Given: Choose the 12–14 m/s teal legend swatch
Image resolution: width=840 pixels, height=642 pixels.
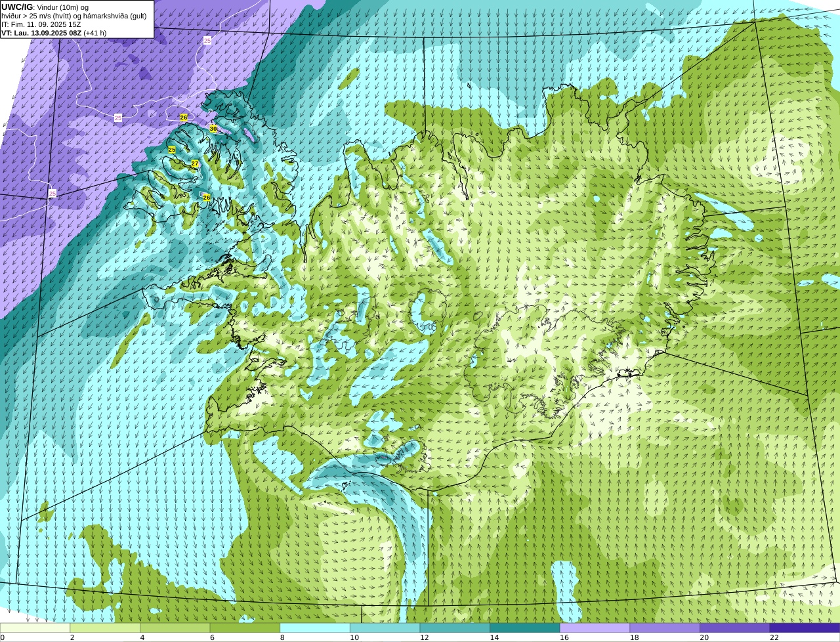Looking at the screenshot, I should coord(455,628).
